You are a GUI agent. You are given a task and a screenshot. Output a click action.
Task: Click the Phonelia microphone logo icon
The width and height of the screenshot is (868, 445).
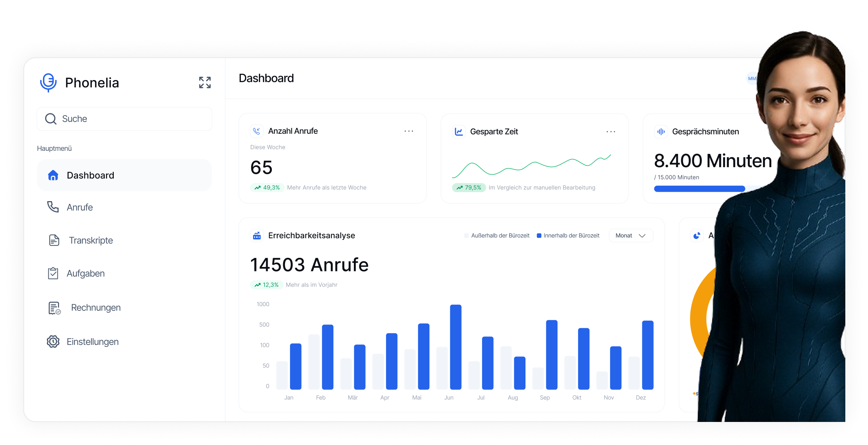(x=48, y=82)
